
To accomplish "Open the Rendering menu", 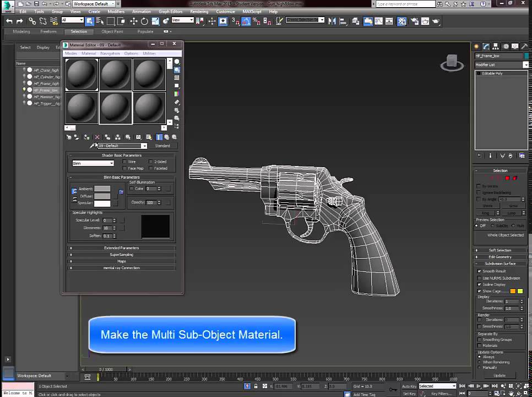I will tap(199, 11).
